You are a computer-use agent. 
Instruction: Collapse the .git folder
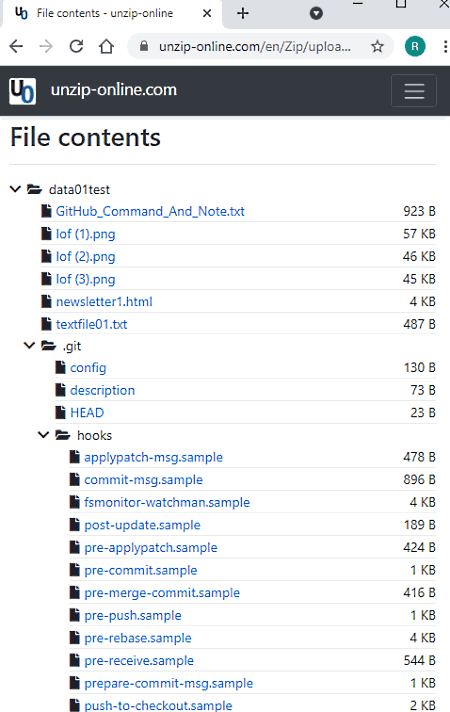(30, 346)
